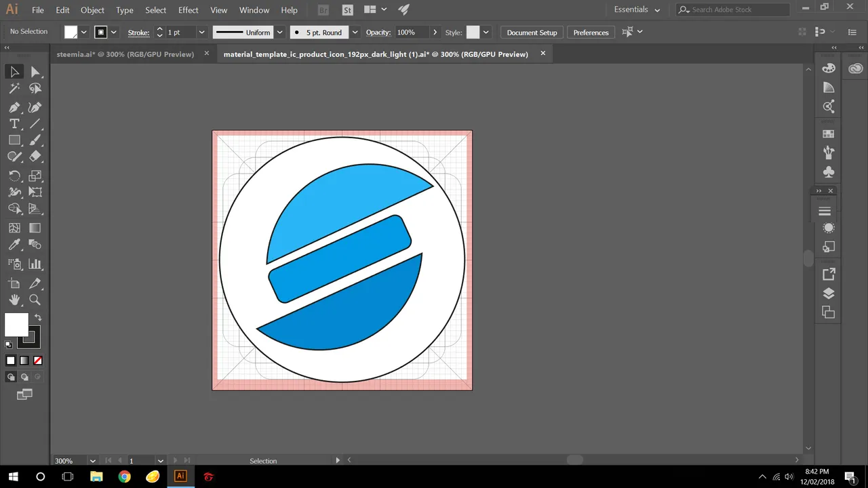The height and width of the screenshot is (488, 868).
Task: Select the Symbol Sprayer tool
Action: [x=14, y=264]
